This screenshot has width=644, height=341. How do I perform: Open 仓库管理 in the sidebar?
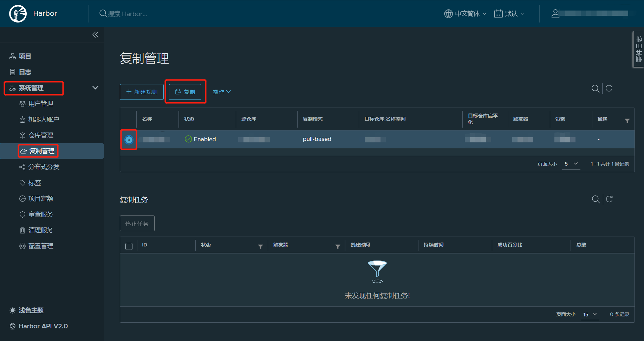(41, 135)
